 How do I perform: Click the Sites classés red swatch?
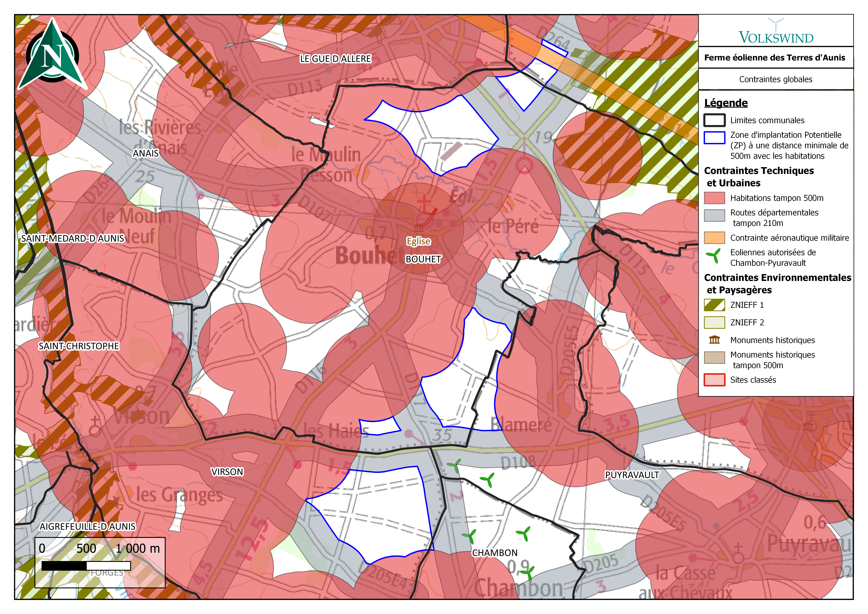(x=714, y=380)
